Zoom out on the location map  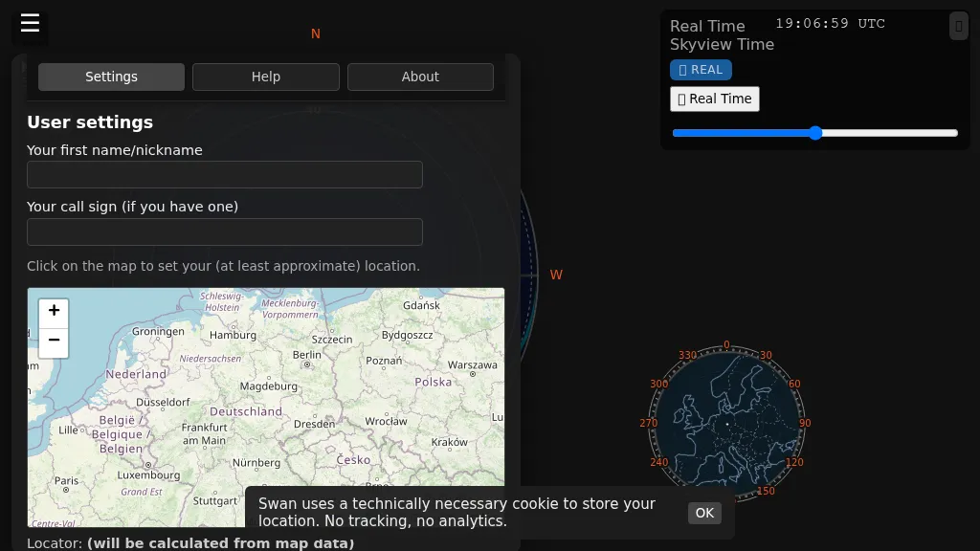[54, 342]
